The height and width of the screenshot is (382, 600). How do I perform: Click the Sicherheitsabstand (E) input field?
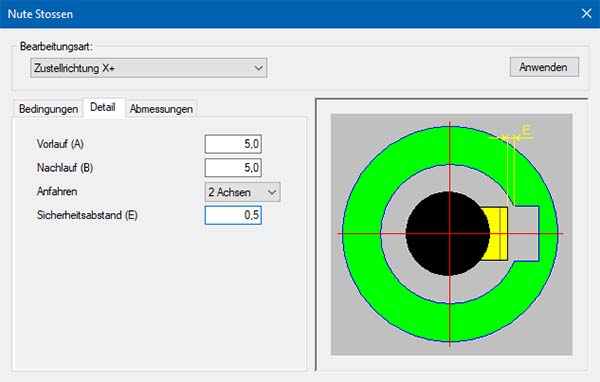pos(233,215)
